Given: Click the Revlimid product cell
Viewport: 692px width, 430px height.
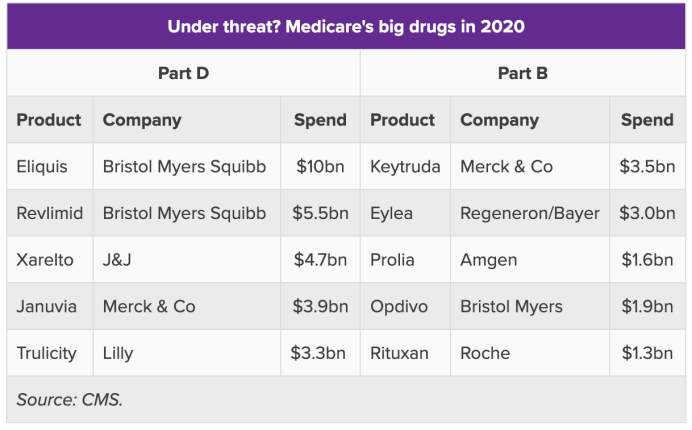Looking at the screenshot, I should click(50, 213).
